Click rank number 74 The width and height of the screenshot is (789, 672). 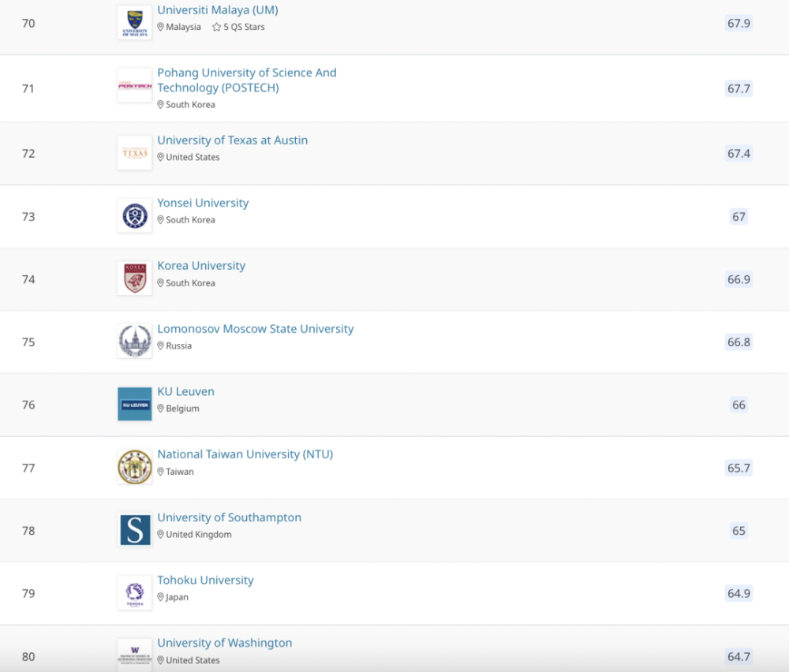tap(28, 279)
